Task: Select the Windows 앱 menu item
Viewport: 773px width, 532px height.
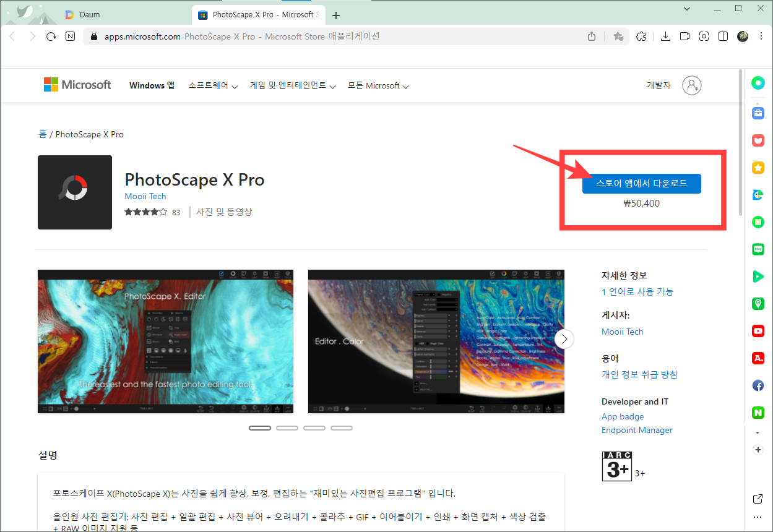Action: click(152, 86)
